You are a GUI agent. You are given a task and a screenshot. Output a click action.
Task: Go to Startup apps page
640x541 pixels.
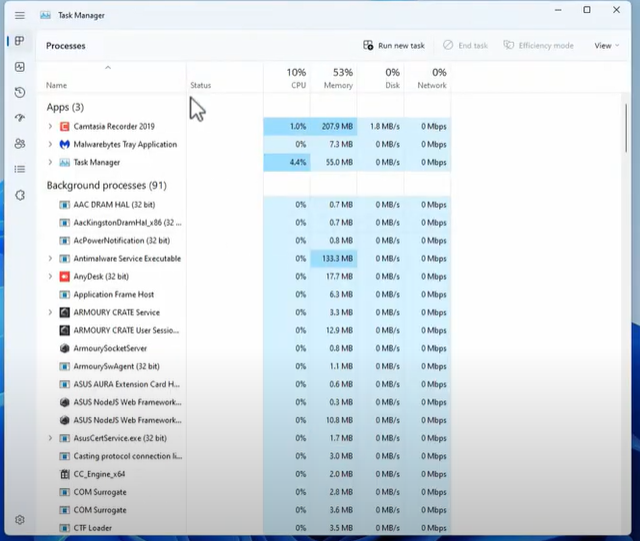tap(20, 118)
